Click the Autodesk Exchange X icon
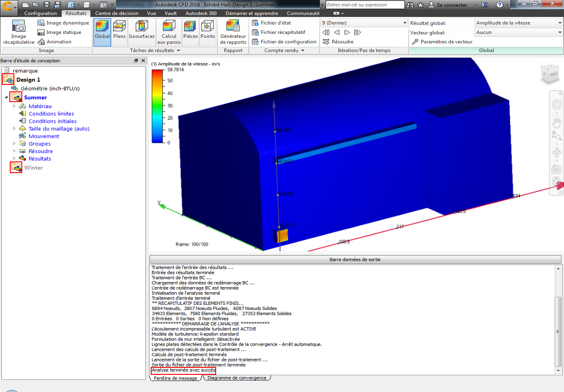 pos(484,5)
